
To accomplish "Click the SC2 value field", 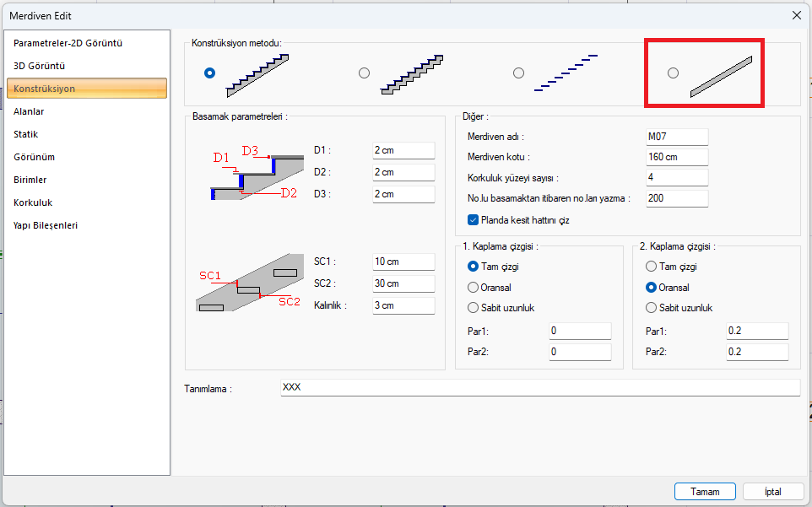I will tap(403, 283).
